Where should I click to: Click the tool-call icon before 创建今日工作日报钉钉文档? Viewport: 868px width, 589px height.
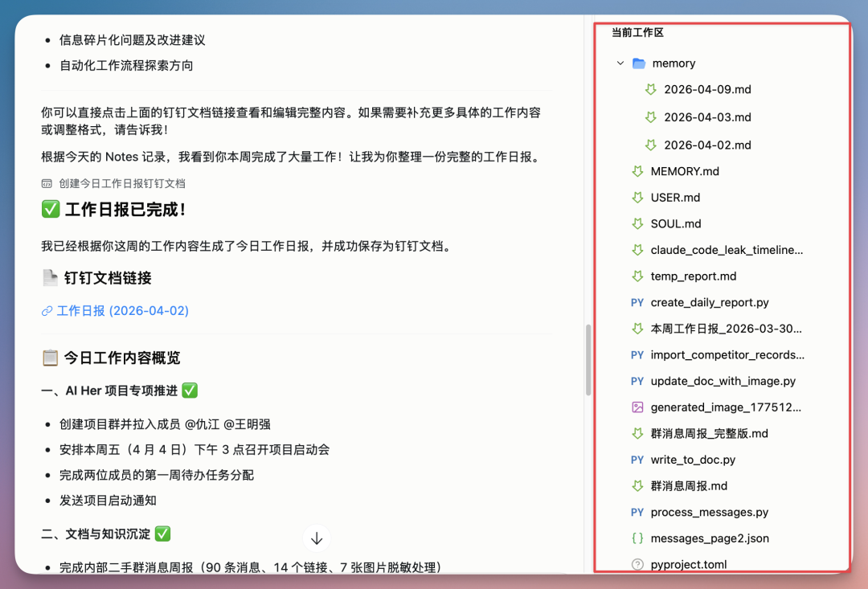[x=48, y=183]
